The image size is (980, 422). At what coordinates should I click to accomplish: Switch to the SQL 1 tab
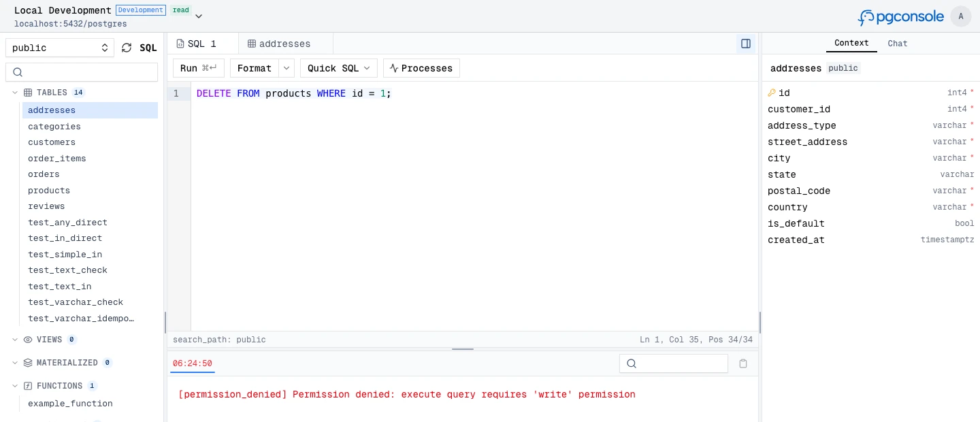click(x=202, y=44)
